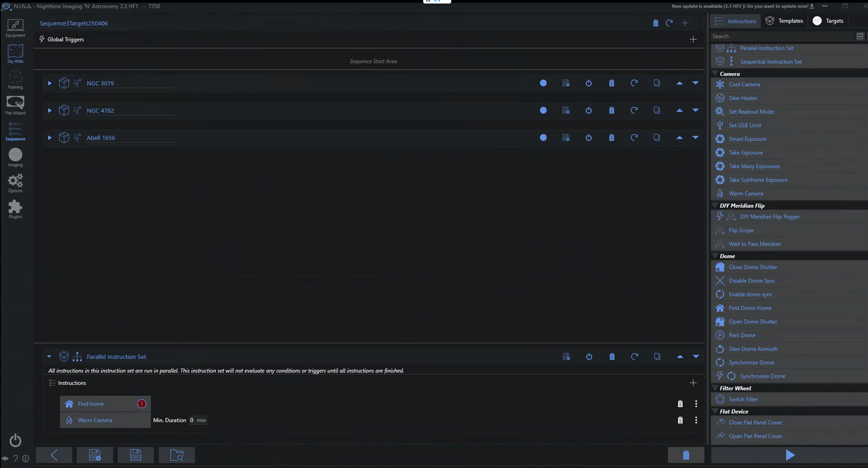
Task: Expand the NGC 3079 target
Action: click(x=50, y=83)
